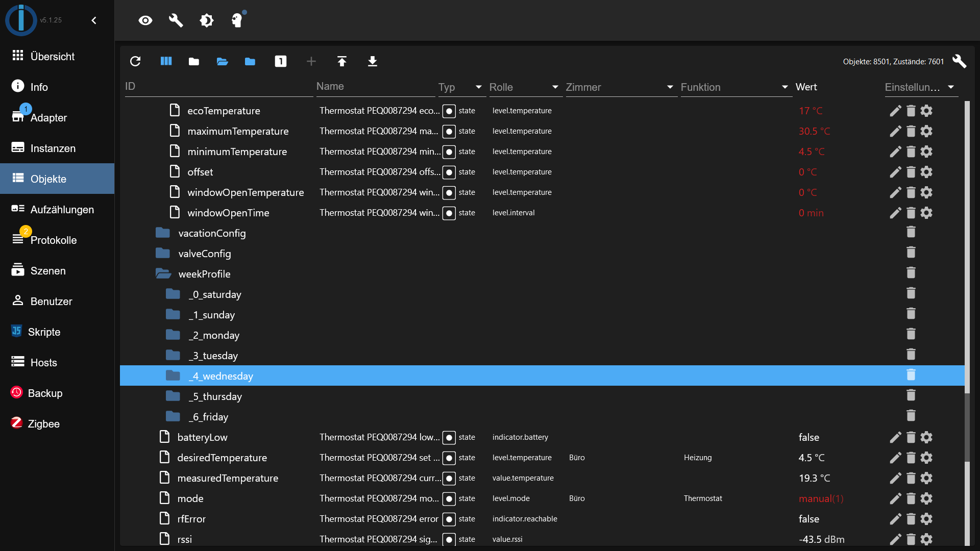Open settings gear for measuredTemperature row

click(926, 478)
